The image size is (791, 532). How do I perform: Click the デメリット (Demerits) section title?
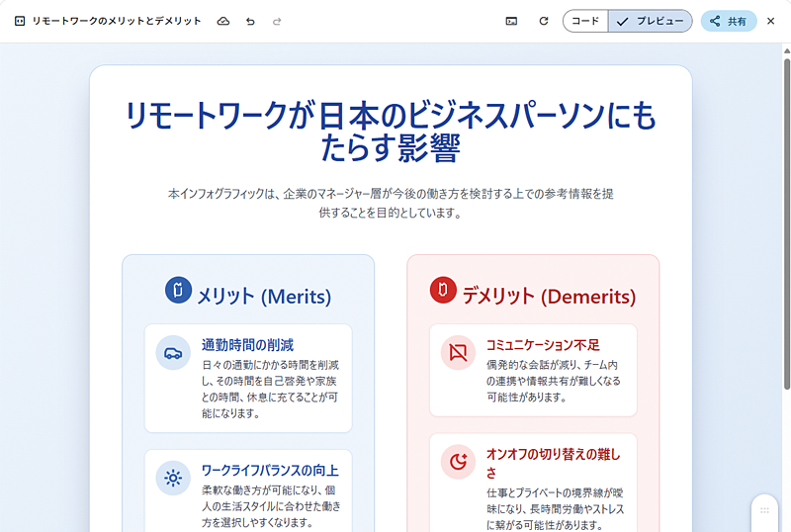point(549,297)
